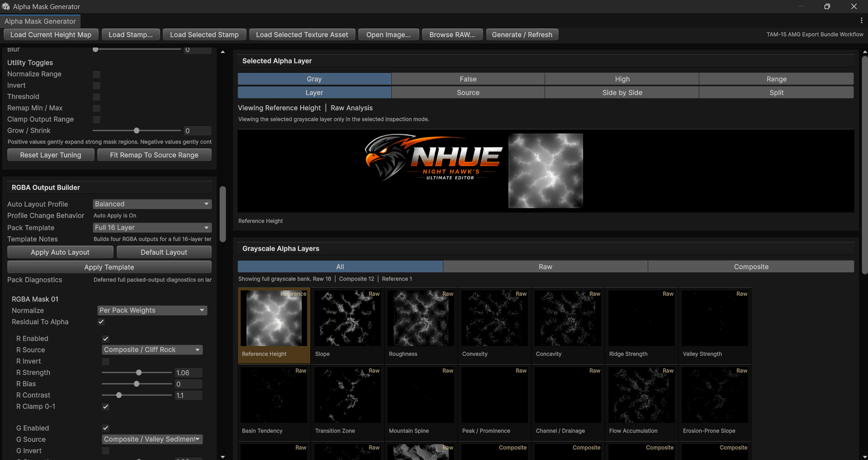
Task: Open Normalize Per Pack Weights dropdown
Action: (x=152, y=310)
